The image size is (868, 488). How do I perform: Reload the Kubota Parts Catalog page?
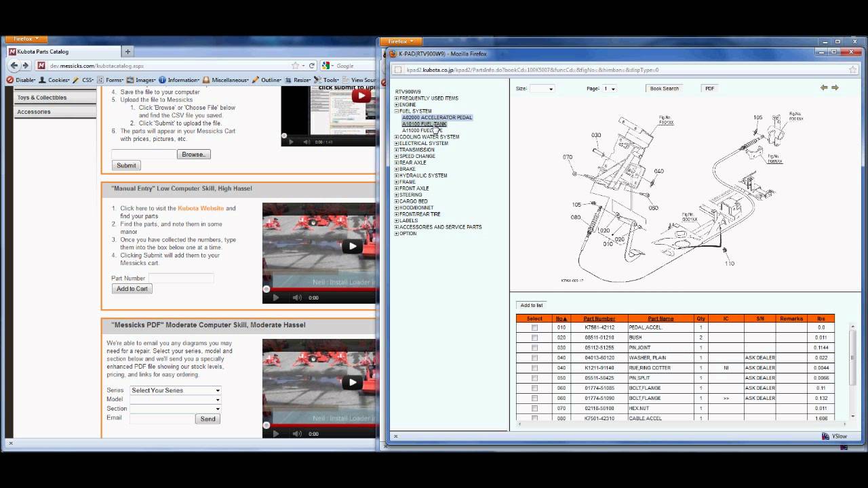pyautogui.click(x=312, y=66)
